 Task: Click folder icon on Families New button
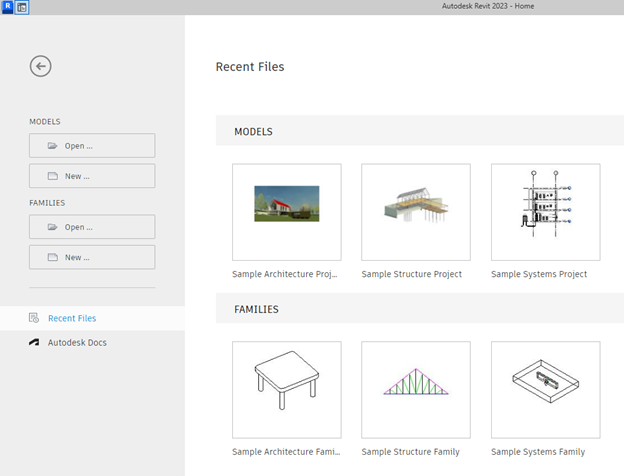point(52,257)
